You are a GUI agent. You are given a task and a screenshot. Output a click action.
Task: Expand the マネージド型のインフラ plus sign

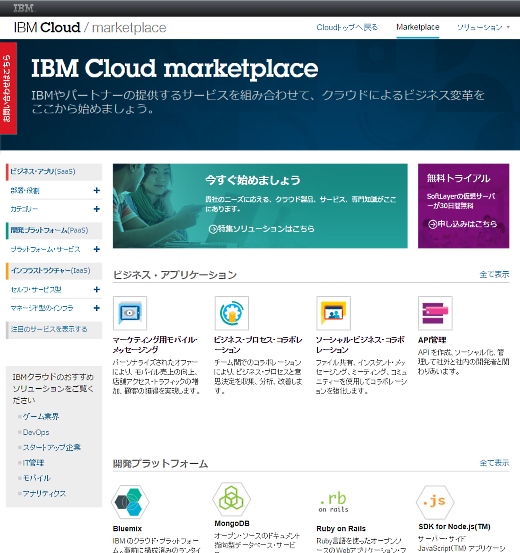(x=97, y=308)
